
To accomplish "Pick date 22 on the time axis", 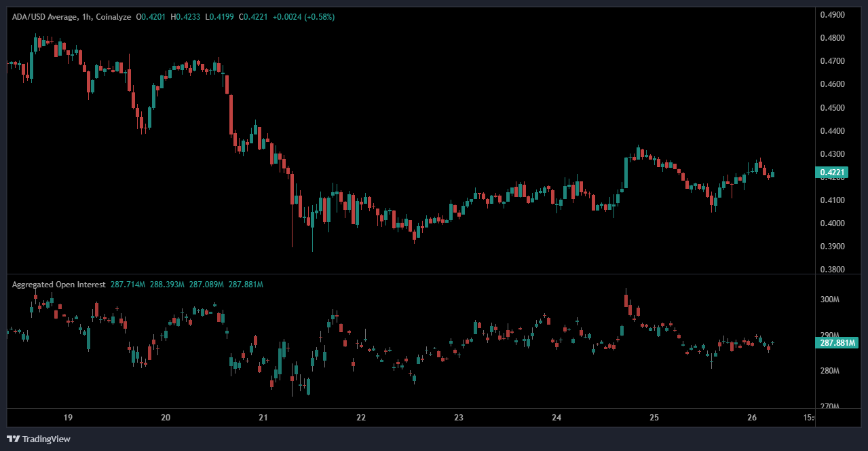I will tap(361, 417).
